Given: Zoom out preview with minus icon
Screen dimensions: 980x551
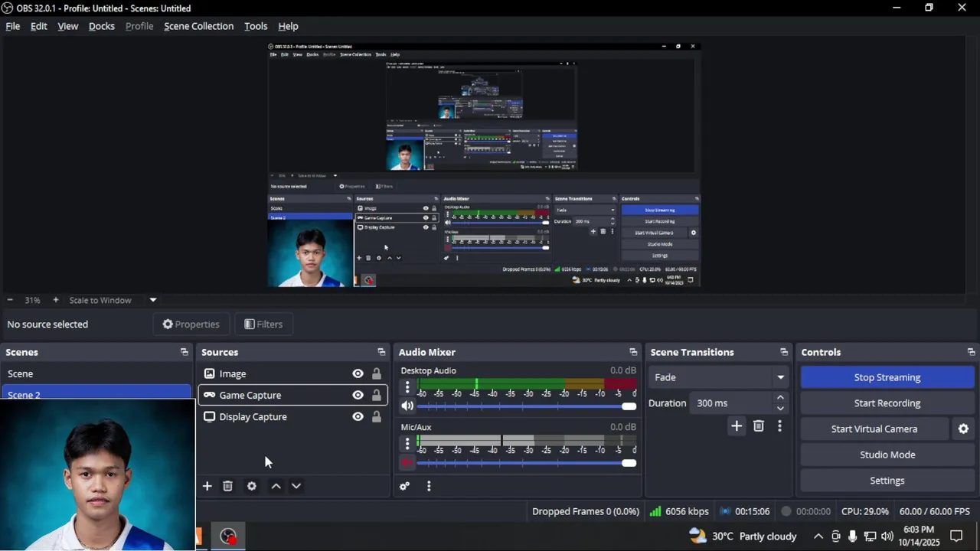Looking at the screenshot, I should pos(10,300).
